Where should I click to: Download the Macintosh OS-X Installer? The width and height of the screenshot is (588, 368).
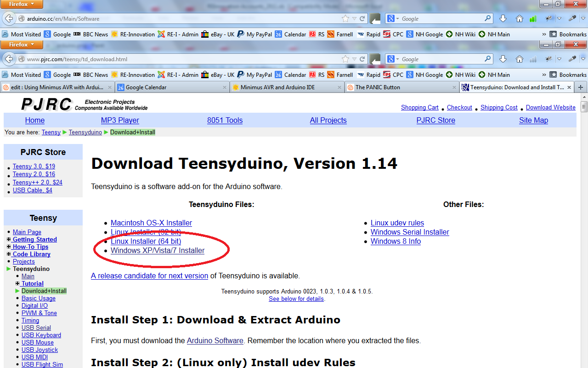tap(151, 223)
